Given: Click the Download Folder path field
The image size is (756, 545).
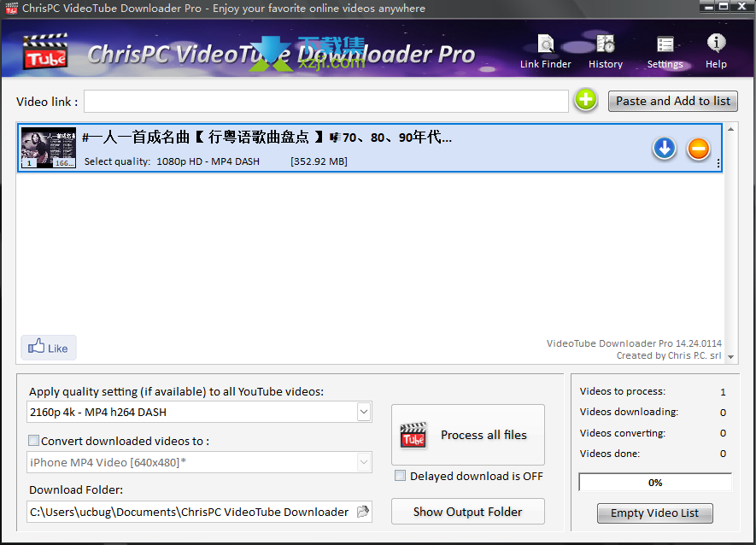Looking at the screenshot, I should [x=191, y=512].
